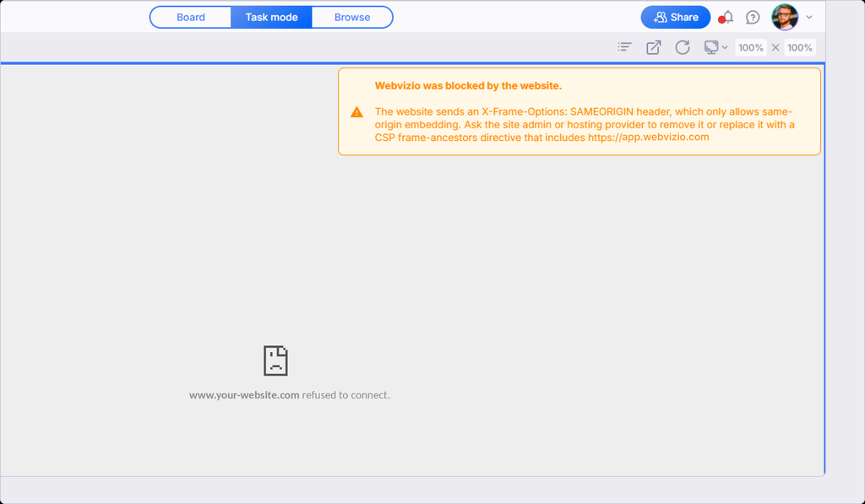Open notifications bell icon

(727, 17)
